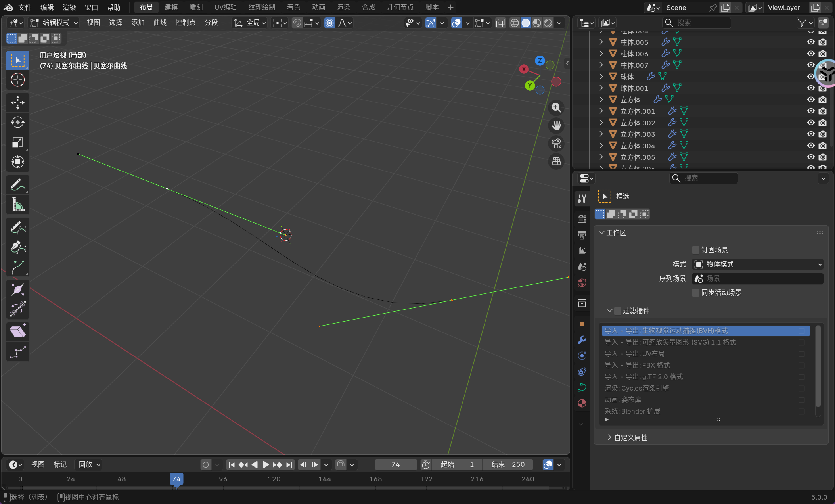The image size is (835, 504).
Task: Enable the 钉固场景 checkbox
Action: tap(695, 250)
